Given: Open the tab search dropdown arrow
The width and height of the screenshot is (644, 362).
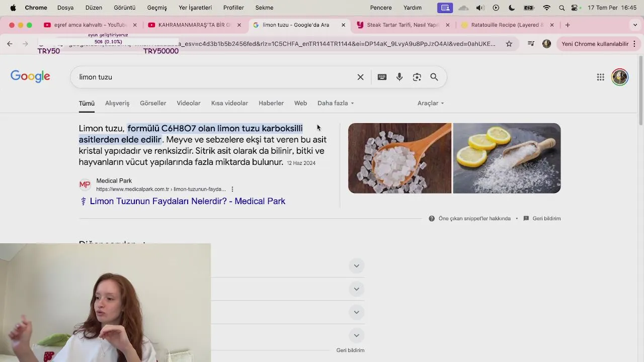Looking at the screenshot, I should 635,25.
